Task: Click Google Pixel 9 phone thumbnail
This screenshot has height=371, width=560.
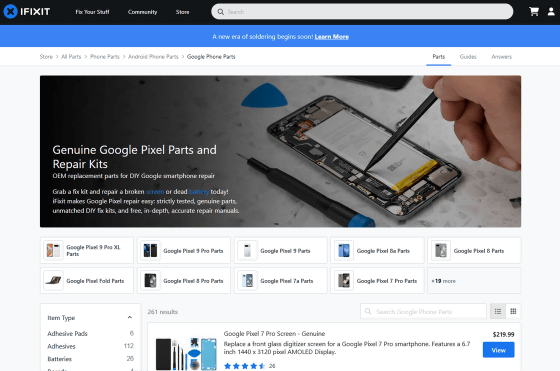Action: [x=247, y=250]
